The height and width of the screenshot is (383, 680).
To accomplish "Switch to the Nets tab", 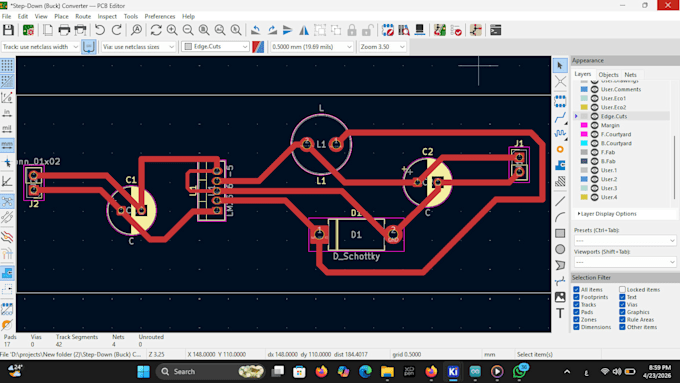I will point(630,75).
